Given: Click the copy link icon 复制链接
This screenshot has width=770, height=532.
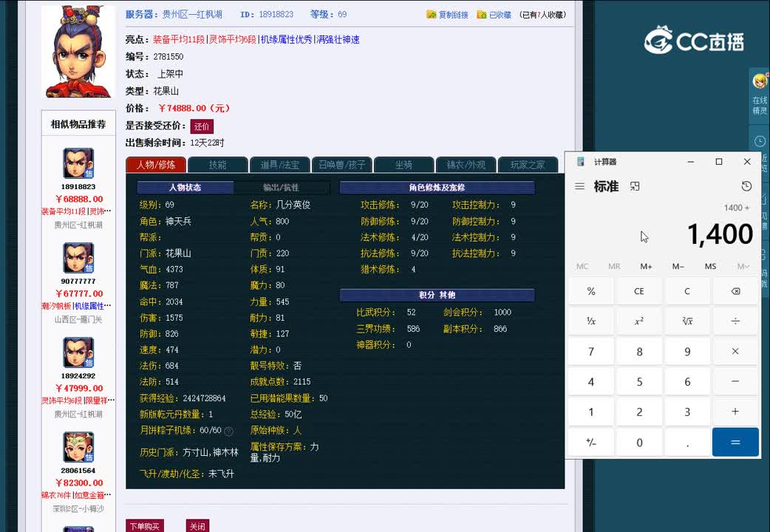Looking at the screenshot, I should pyautogui.click(x=431, y=15).
